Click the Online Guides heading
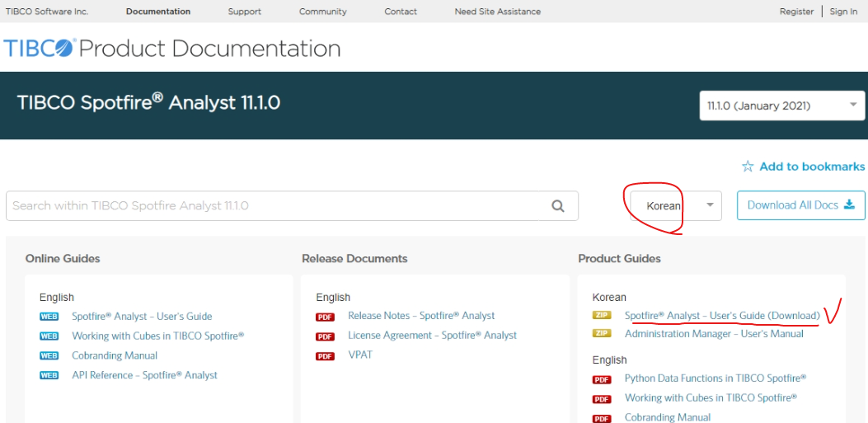Viewport: 868px width, 423px height. [x=63, y=259]
